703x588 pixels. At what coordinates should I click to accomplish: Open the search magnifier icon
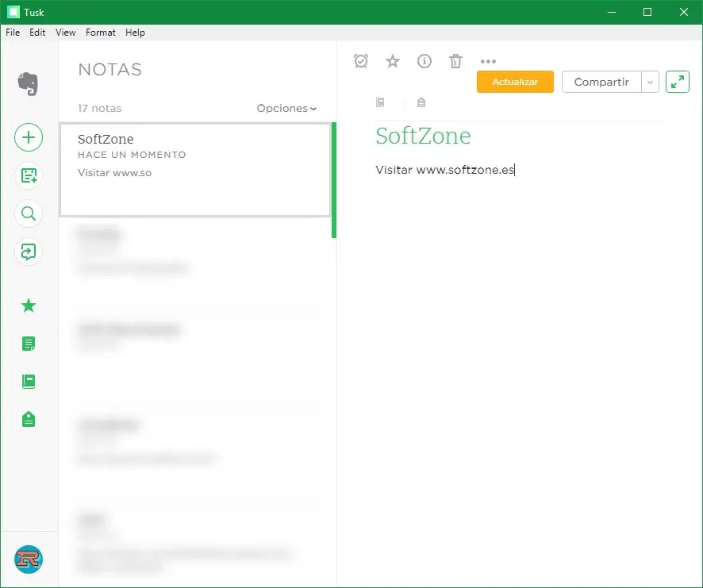click(x=29, y=213)
